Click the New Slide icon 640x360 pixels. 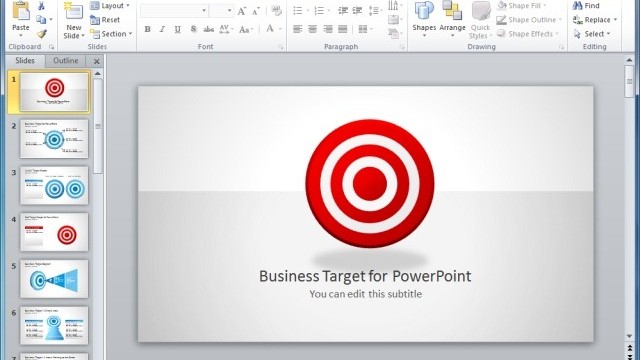click(x=73, y=11)
